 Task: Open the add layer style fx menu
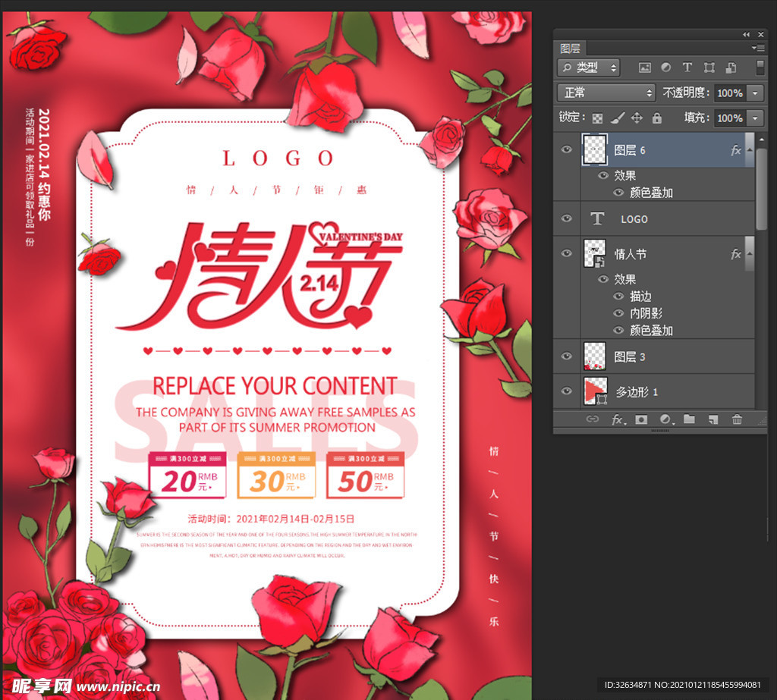pyautogui.click(x=618, y=419)
